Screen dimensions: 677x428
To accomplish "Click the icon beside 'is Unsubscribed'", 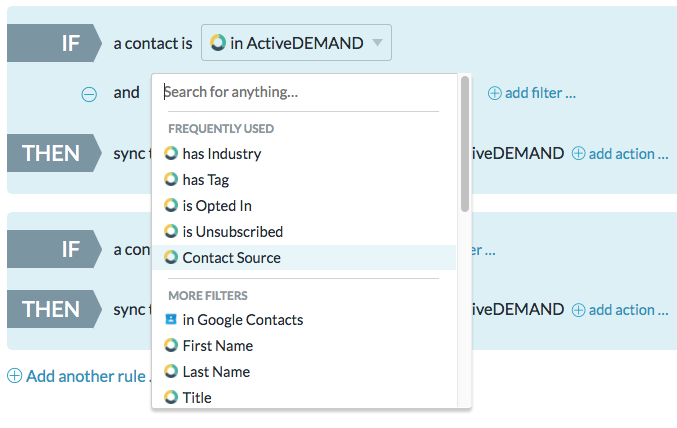I will (x=171, y=231).
